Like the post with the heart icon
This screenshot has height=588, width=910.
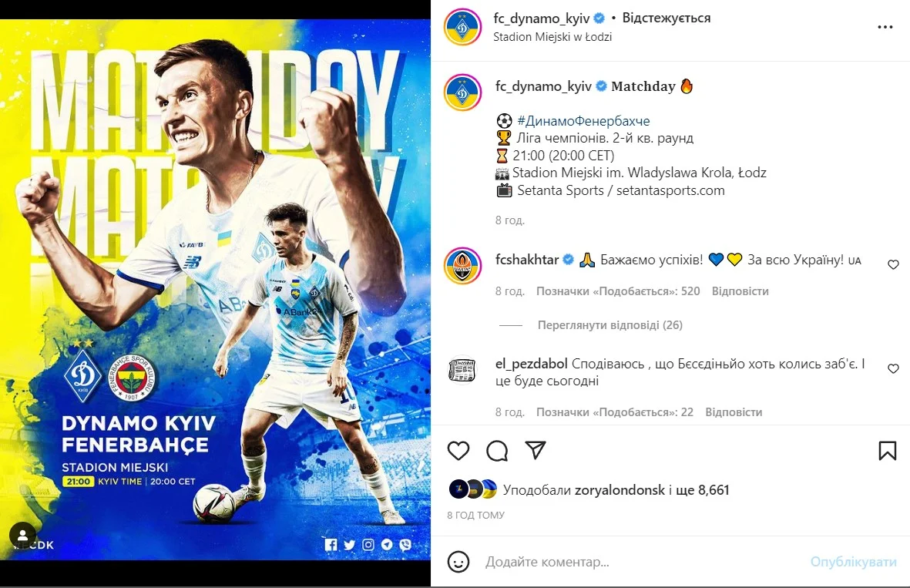pos(458,450)
